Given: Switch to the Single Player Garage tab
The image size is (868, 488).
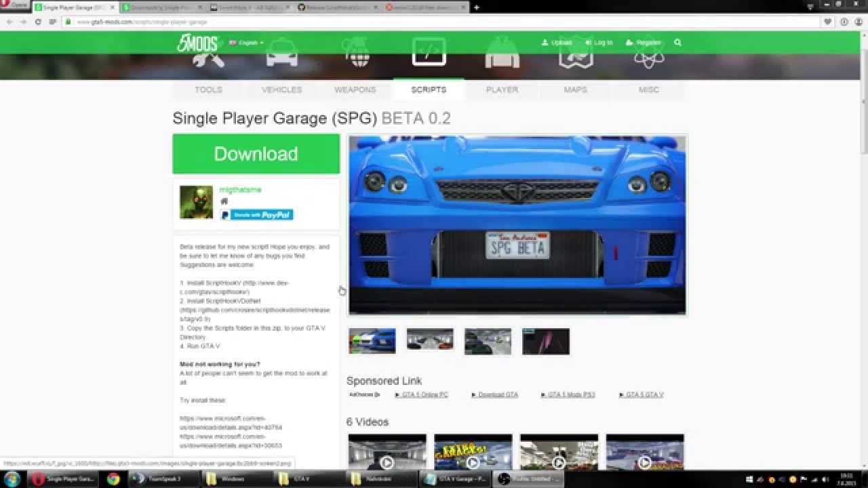Looking at the screenshot, I should [75, 7].
